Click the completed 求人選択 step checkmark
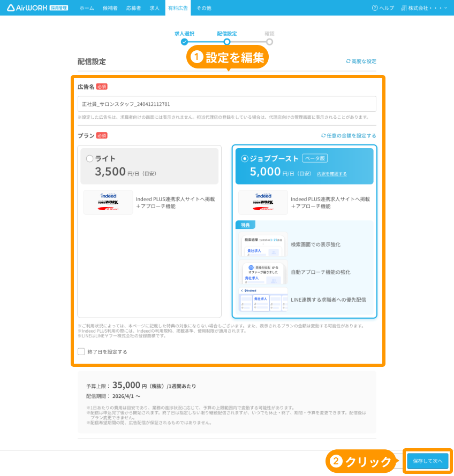 [184, 42]
